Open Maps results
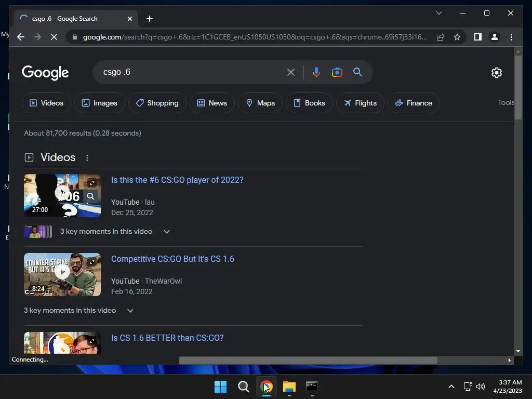The height and width of the screenshot is (399, 532). point(260,103)
